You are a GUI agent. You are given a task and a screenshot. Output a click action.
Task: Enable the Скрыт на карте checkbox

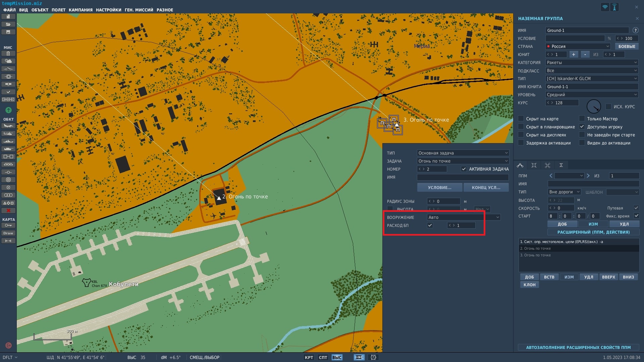click(x=521, y=119)
